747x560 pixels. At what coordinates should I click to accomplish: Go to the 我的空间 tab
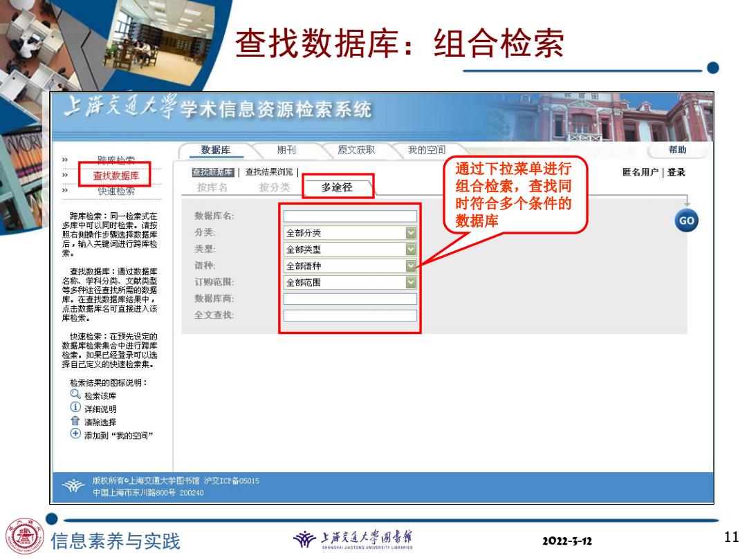(426, 150)
